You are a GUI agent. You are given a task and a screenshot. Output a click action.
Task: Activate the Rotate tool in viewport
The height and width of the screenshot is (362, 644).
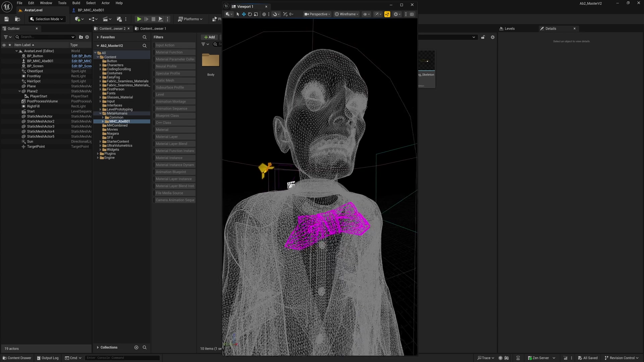pos(250,14)
